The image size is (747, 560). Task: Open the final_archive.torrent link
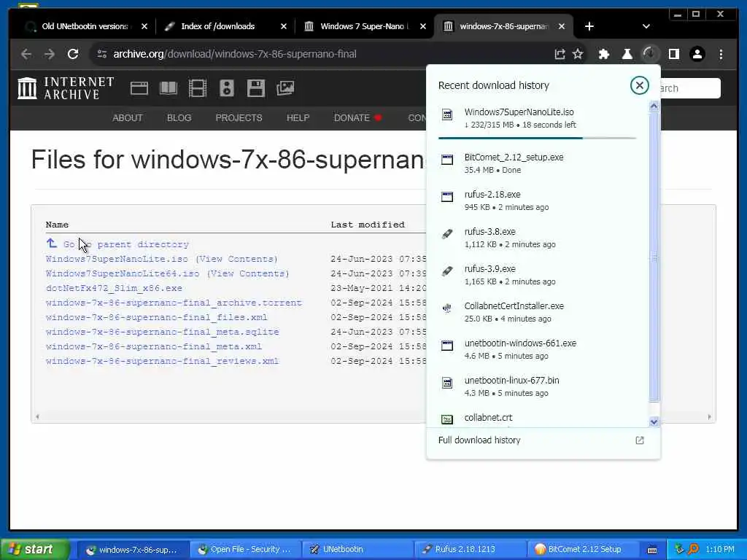174,303
